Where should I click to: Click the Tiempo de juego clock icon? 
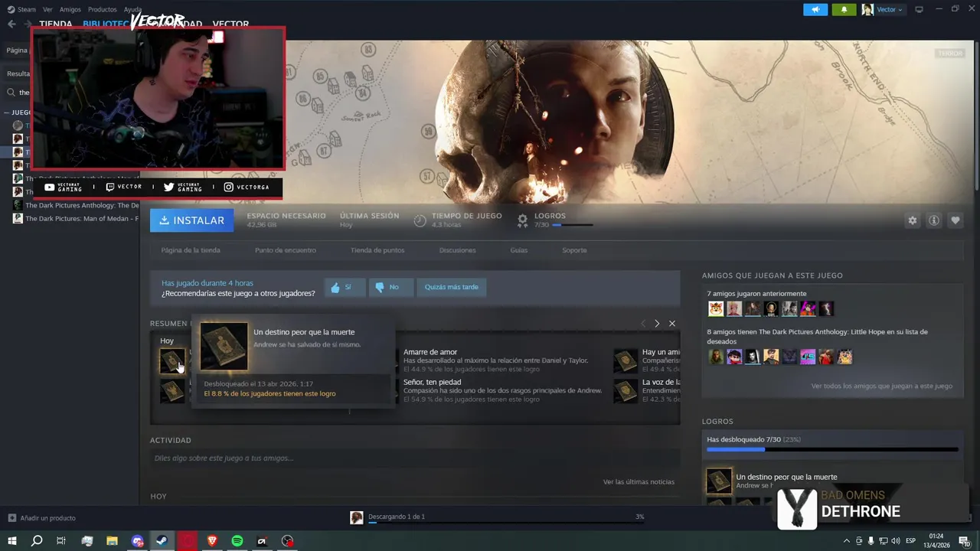point(420,220)
